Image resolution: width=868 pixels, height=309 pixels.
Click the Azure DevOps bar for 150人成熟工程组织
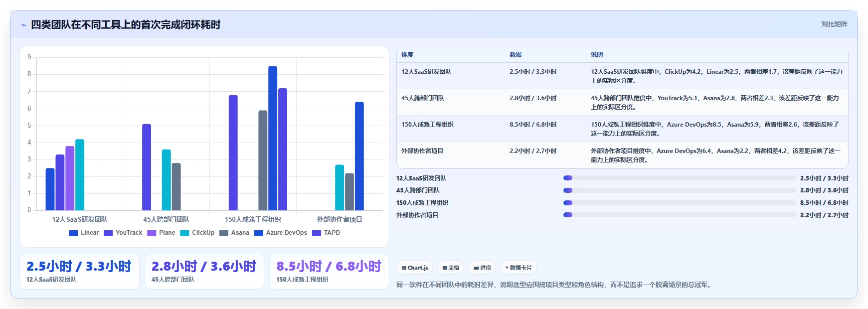(273, 138)
